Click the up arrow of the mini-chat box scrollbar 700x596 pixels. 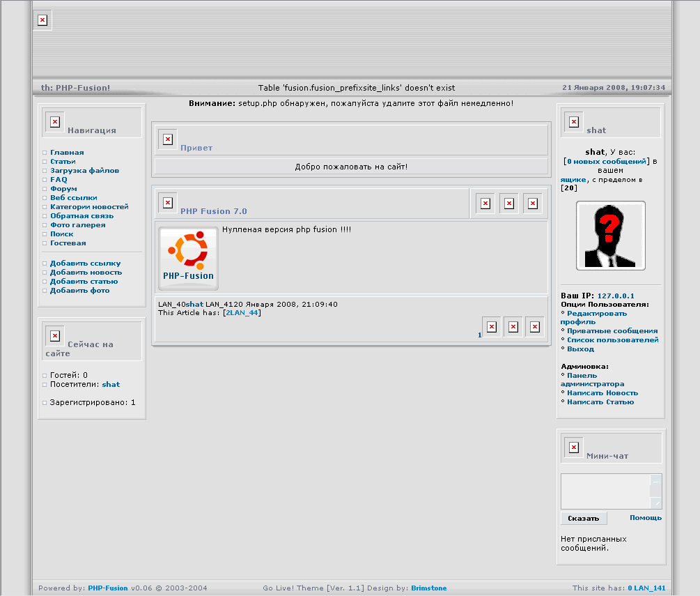point(656,481)
